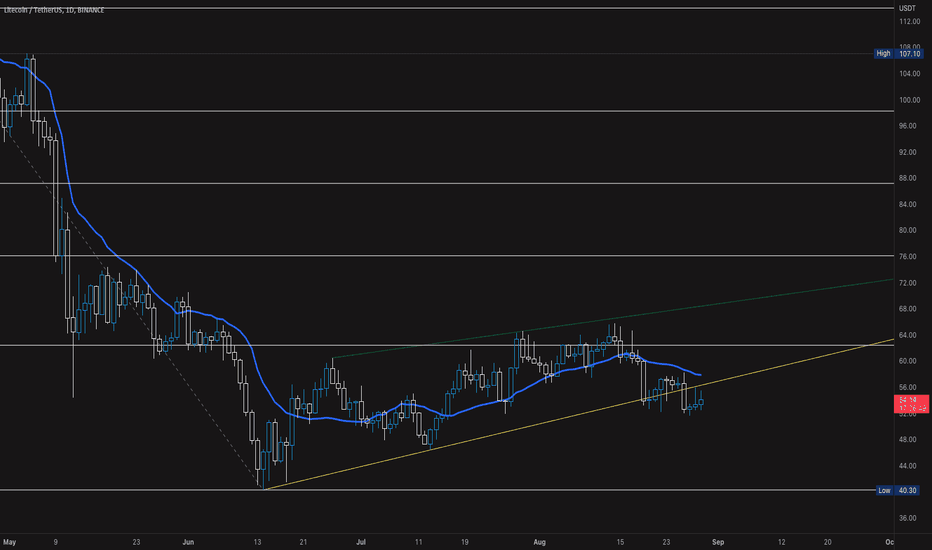Select the Low 40.30 price label
Image resolution: width=932 pixels, height=550 pixels.
pyautogui.click(x=898, y=491)
